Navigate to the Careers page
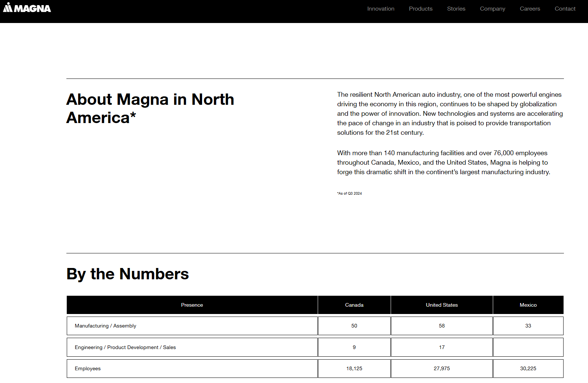Image resolution: width=588 pixels, height=383 pixels. coord(530,9)
